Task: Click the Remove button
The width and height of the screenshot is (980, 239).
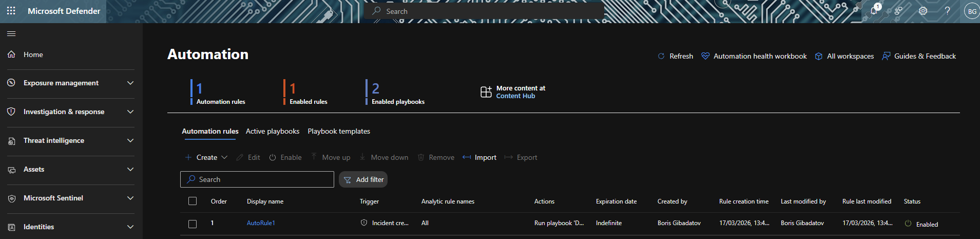Action: [x=436, y=157]
